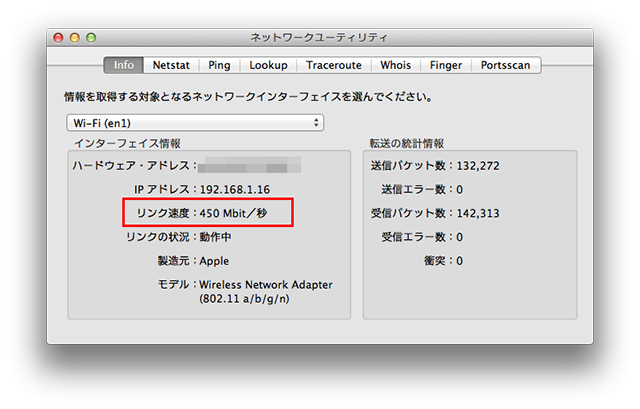Click the red close window button
Viewport: 640px width, 409px height.
pos(58,38)
